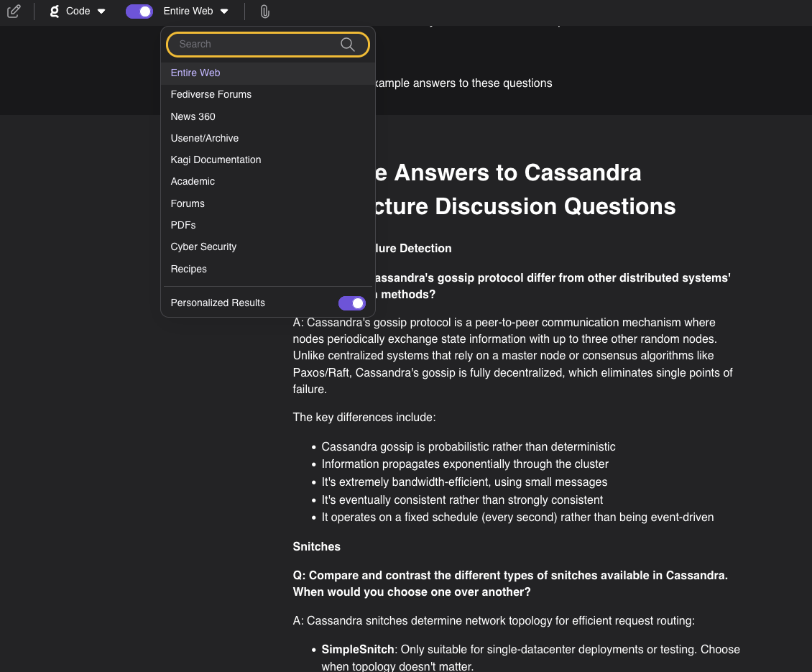The image size is (812, 672).
Task: Turn off the web access toggle
Action: click(x=139, y=11)
